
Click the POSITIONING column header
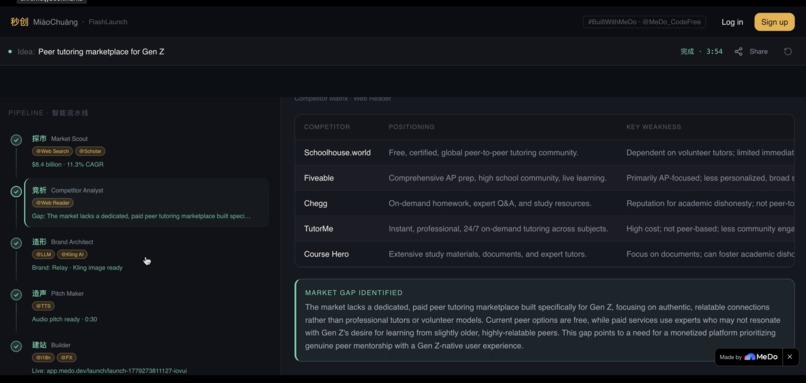pyautogui.click(x=411, y=127)
